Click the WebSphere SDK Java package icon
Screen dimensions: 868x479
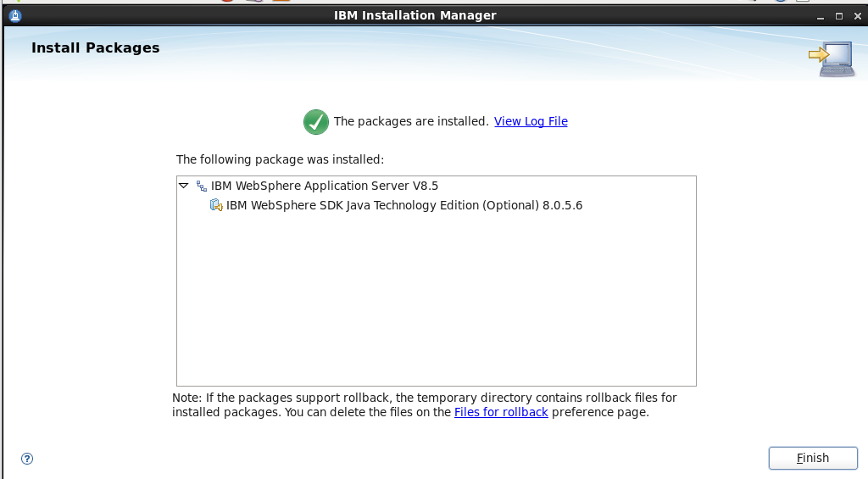point(216,205)
